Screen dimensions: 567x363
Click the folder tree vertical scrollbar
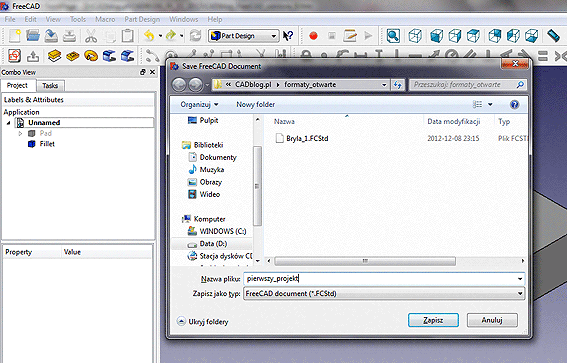click(257, 186)
